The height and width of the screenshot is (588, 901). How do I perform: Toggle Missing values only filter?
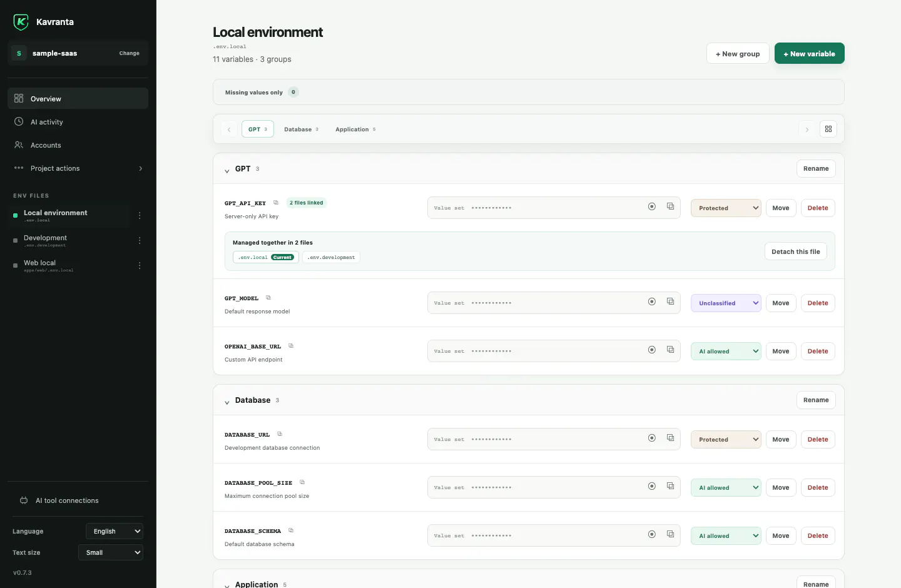pos(262,92)
